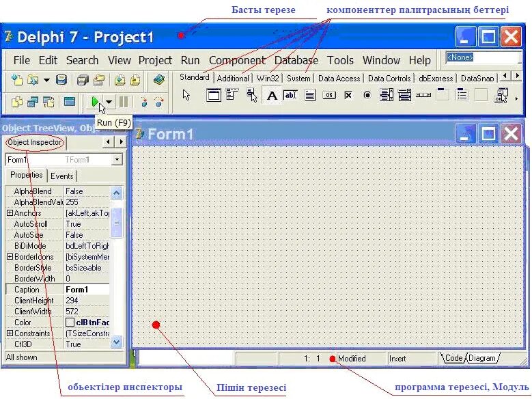532x399 pixels.
Task: Switch to the Diagram tab at bottom
Action: 482,358
